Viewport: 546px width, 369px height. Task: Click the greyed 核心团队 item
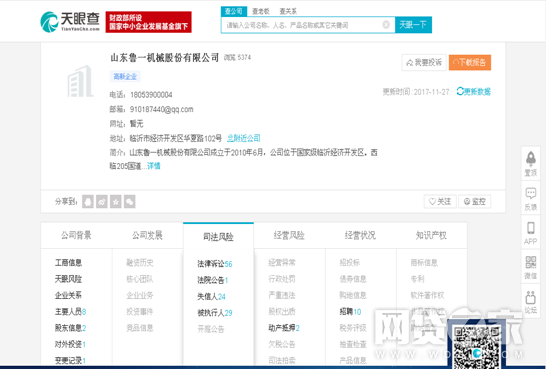[140, 279]
